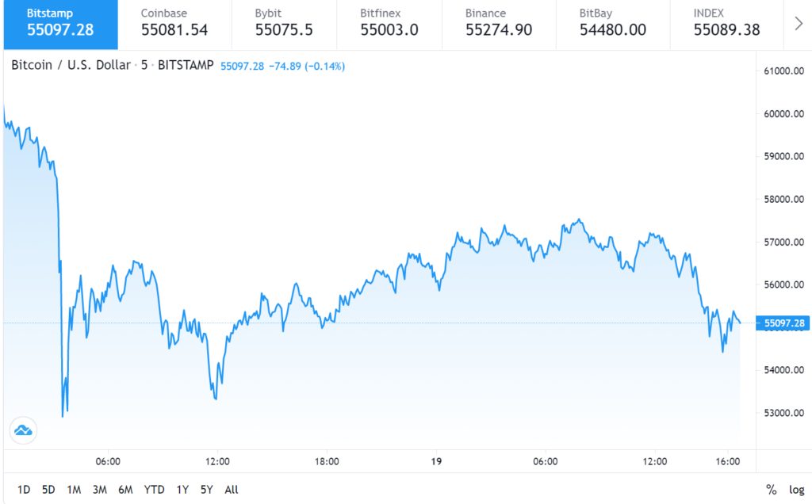Toggle the percent scale mode
The image size is (812, 504).
coord(772,490)
